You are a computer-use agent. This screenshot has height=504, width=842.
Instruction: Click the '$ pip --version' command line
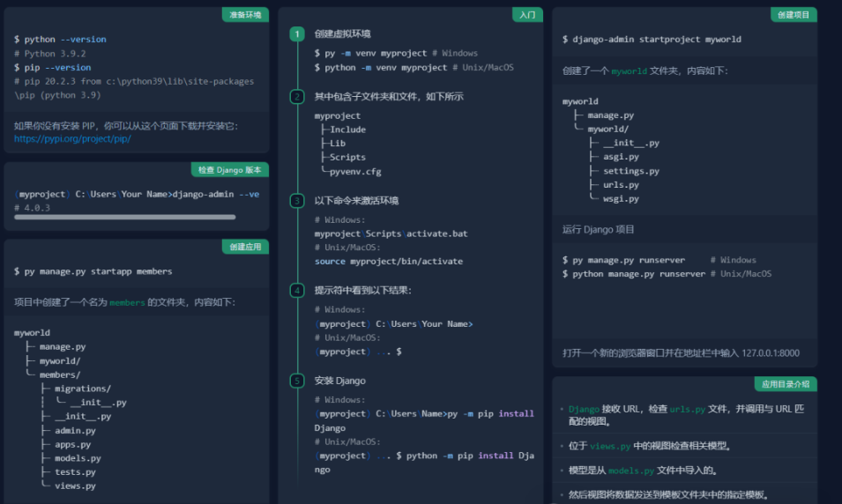pos(53,67)
